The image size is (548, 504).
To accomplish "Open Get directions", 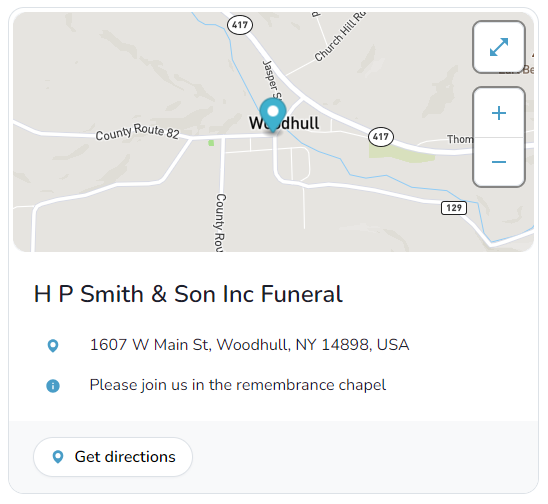I will click(113, 457).
